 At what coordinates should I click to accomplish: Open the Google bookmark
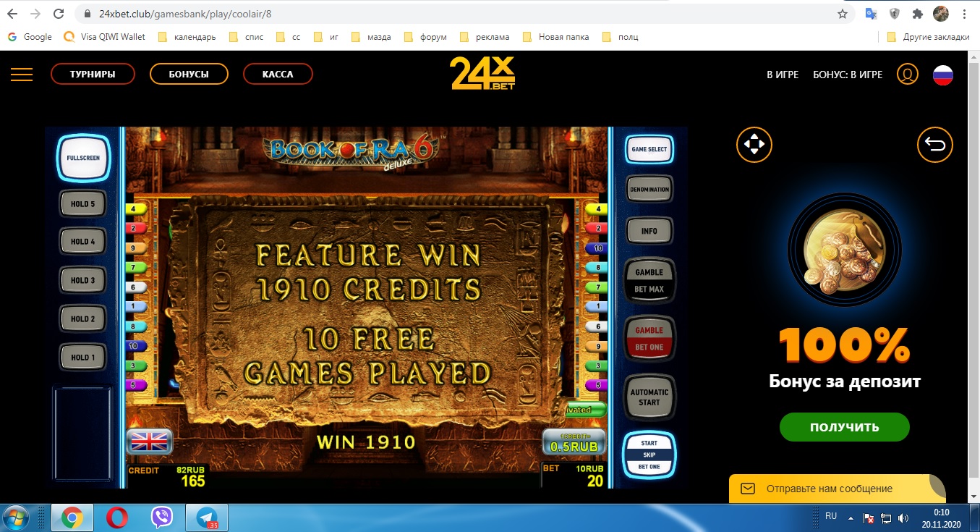(30, 37)
